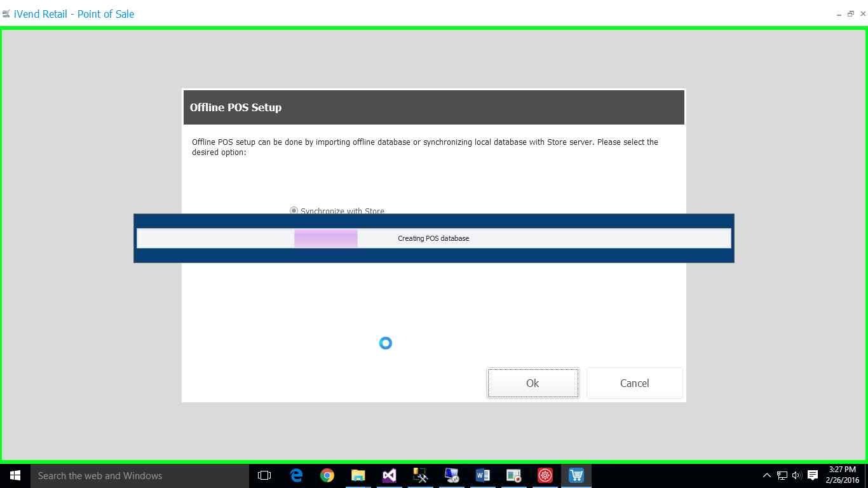
Task: Select the Synchronize with Store radio option
Action: click(x=294, y=210)
